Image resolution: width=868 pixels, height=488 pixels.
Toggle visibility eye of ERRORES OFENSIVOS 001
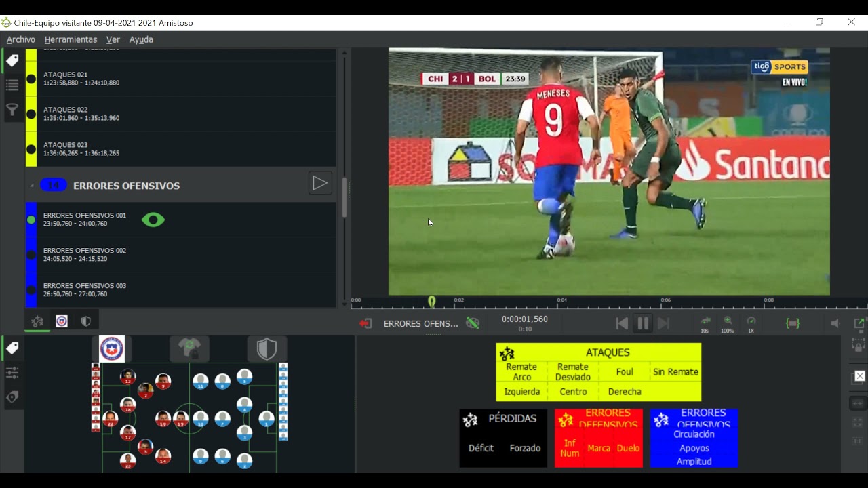(153, 220)
